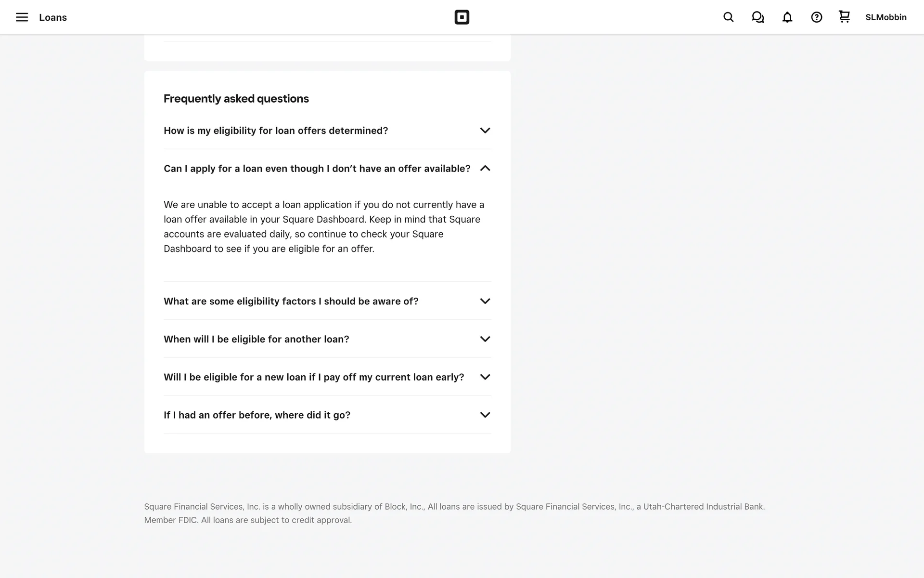This screenshot has width=924, height=578.
Task: Expand the another loan eligibility chevron
Action: point(485,339)
